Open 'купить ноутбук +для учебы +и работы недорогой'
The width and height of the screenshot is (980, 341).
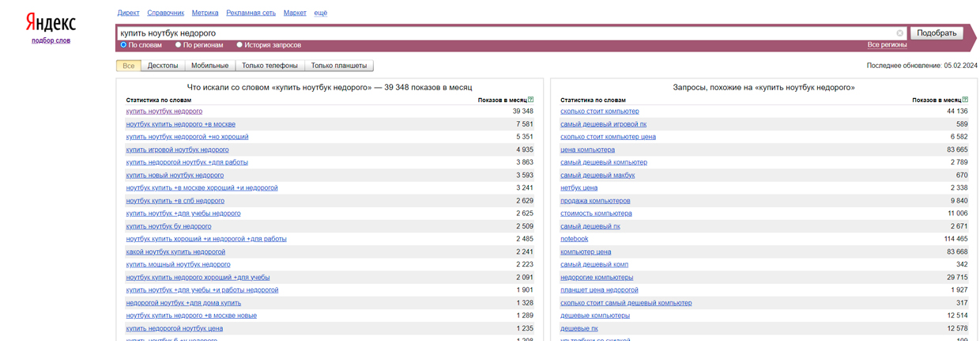(x=202, y=290)
